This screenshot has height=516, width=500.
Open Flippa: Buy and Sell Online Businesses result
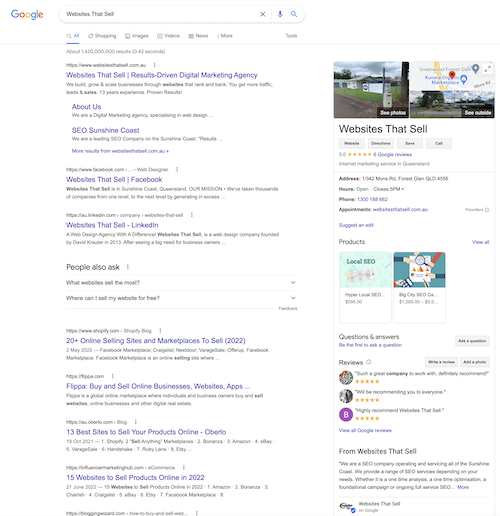(x=158, y=386)
